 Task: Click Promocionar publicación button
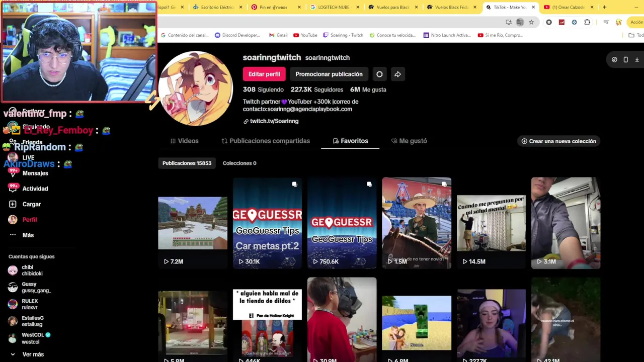[329, 74]
